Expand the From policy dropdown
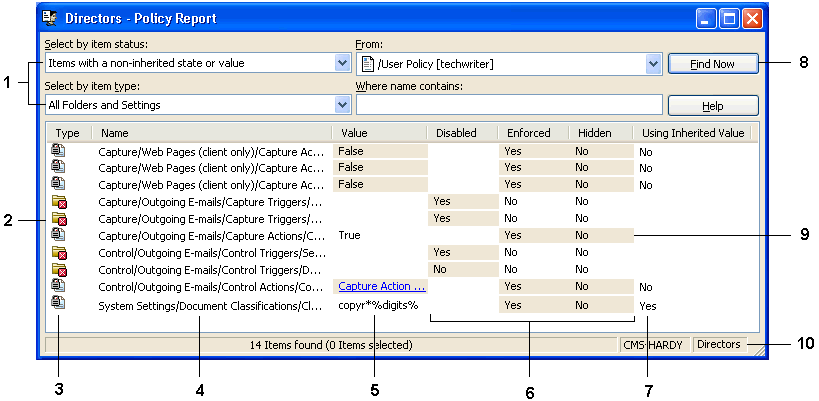Screen dimensions: 819x401 click(x=654, y=64)
